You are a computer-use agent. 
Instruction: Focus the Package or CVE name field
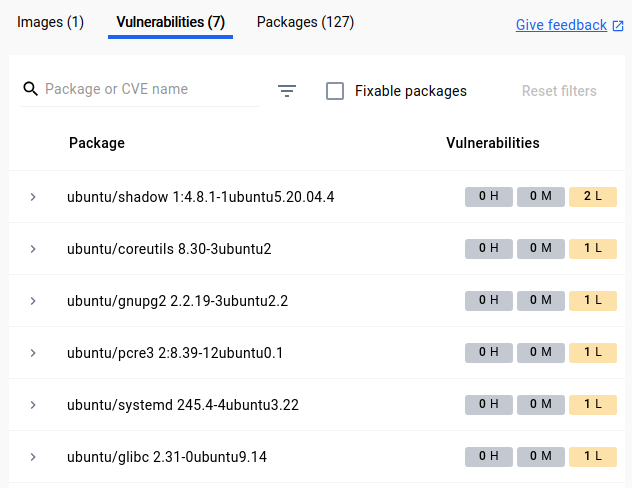tap(150, 90)
